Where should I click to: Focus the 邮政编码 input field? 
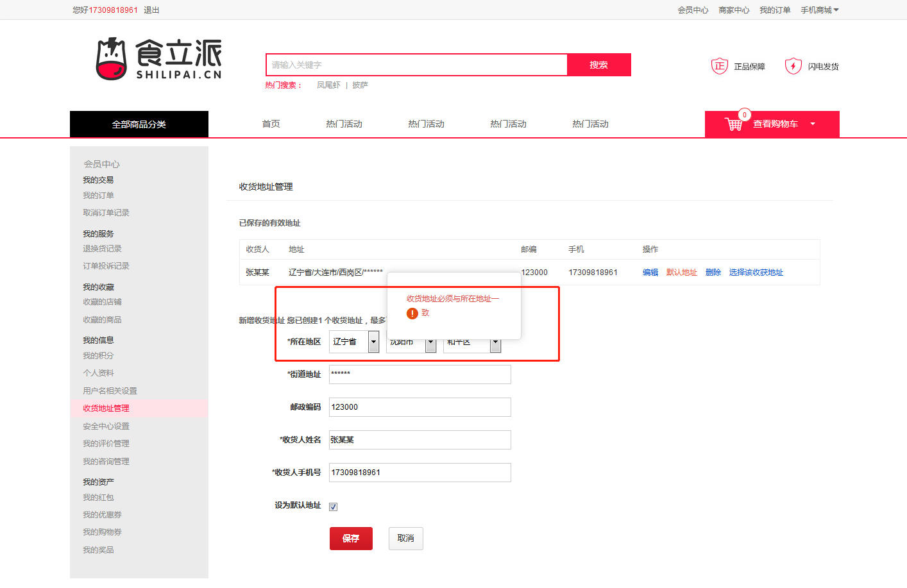[x=420, y=407]
